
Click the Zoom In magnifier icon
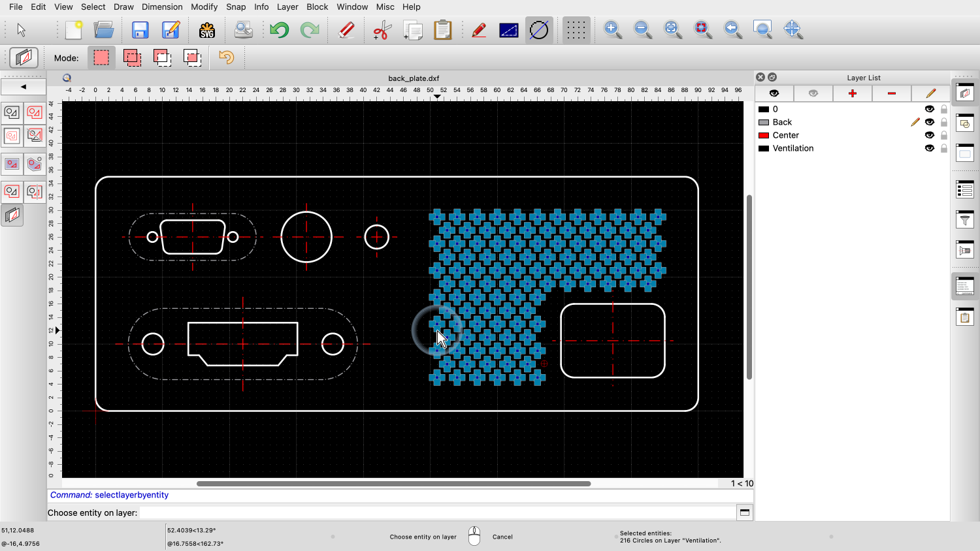coord(612,30)
